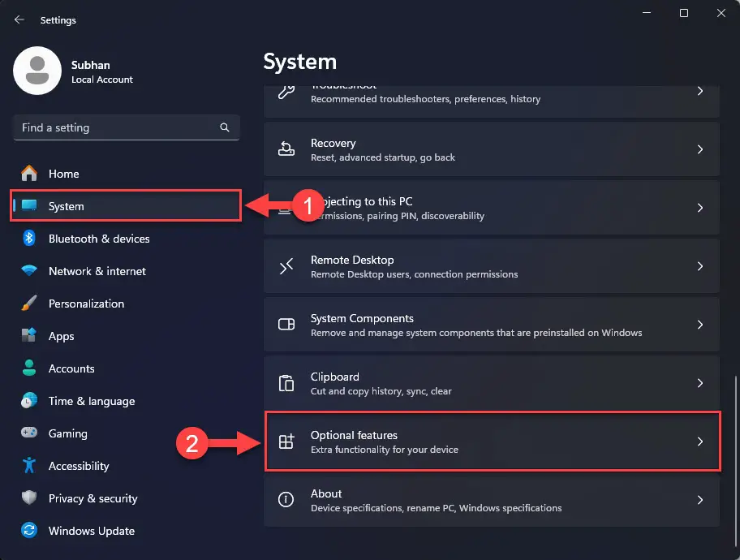Expand Clipboard row chevron
The width and height of the screenshot is (740, 560).
click(700, 383)
